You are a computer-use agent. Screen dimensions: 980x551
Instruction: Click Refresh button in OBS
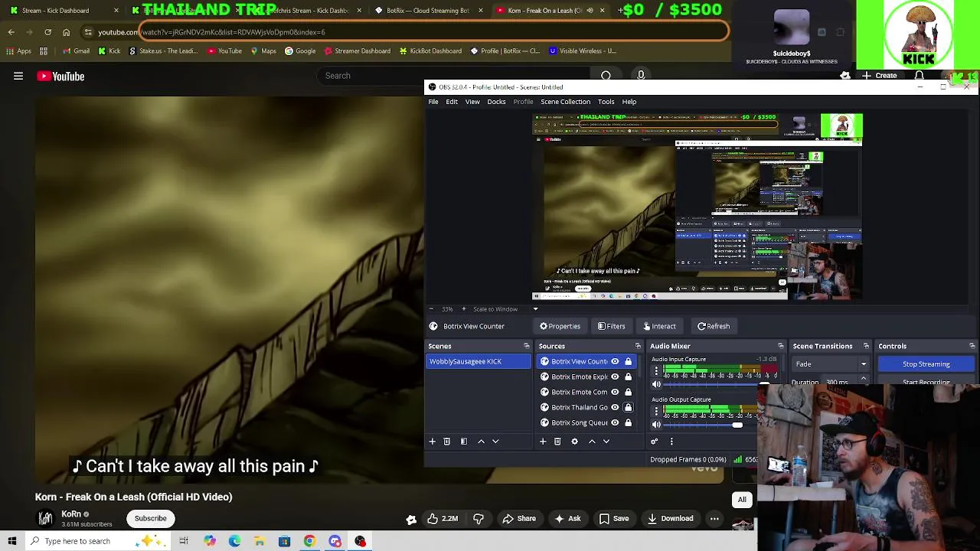(714, 326)
